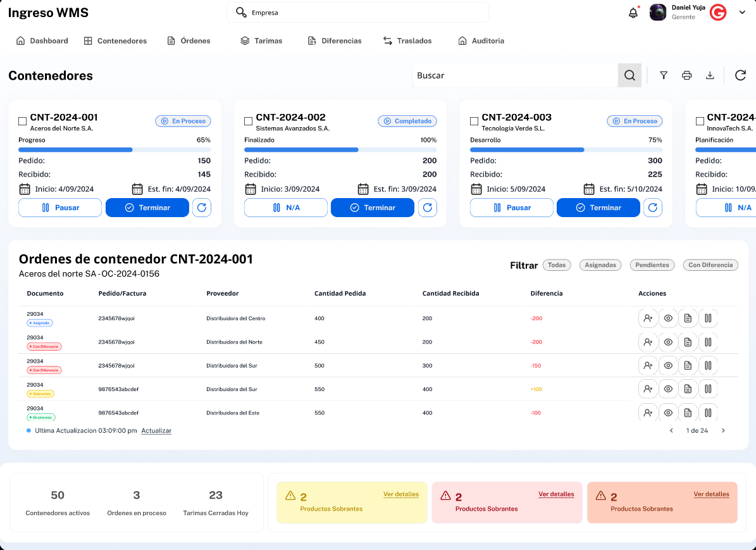Go to next page of orders
Screen dimensions: 756x550
pos(723,430)
